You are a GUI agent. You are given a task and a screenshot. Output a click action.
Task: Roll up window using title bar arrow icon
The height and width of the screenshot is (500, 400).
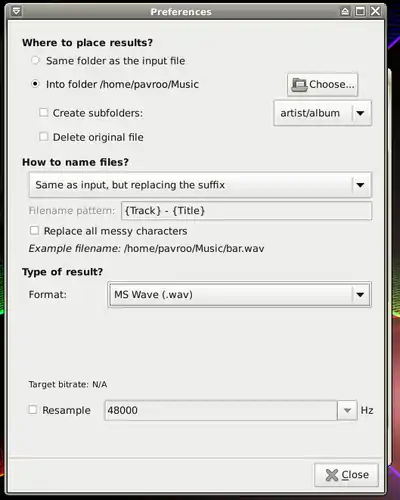[345, 12]
